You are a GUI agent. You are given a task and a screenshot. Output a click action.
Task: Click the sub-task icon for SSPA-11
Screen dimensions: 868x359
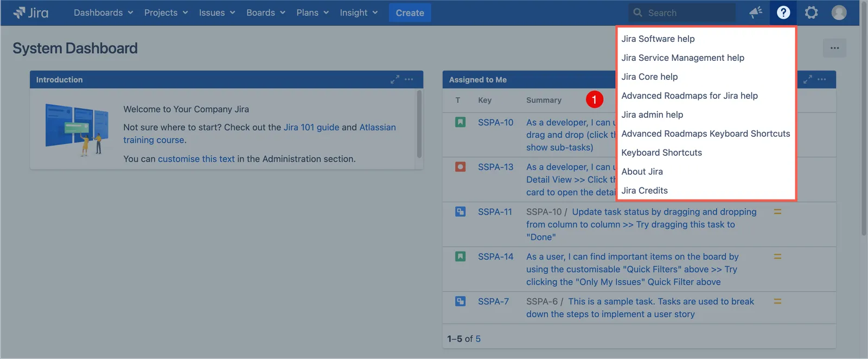tap(460, 212)
